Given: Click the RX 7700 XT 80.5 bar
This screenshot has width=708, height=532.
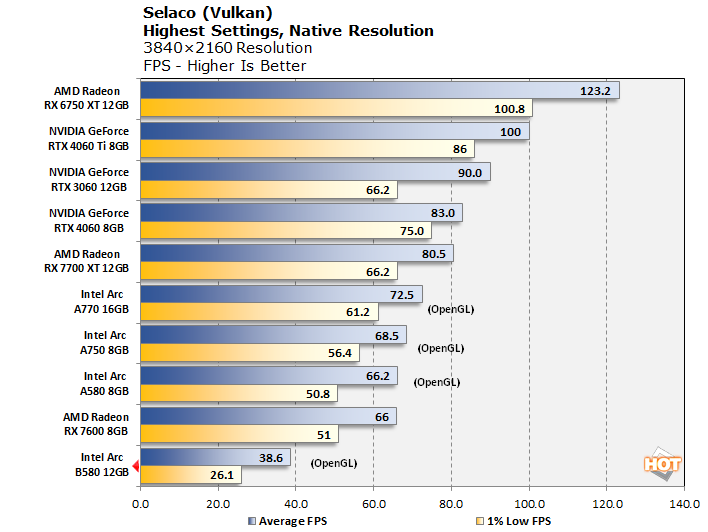Looking at the screenshot, I should [296, 254].
